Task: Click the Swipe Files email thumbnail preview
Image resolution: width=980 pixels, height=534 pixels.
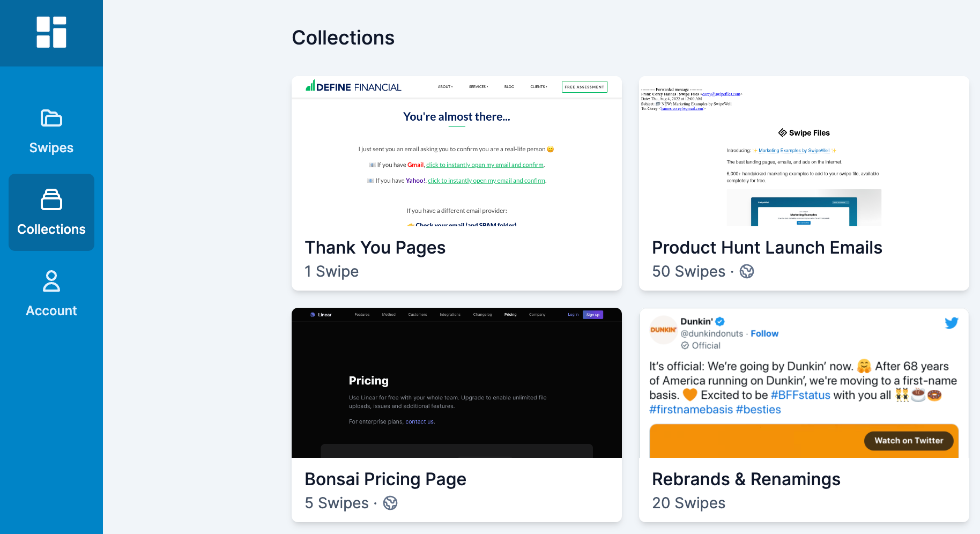Action: click(804, 151)
